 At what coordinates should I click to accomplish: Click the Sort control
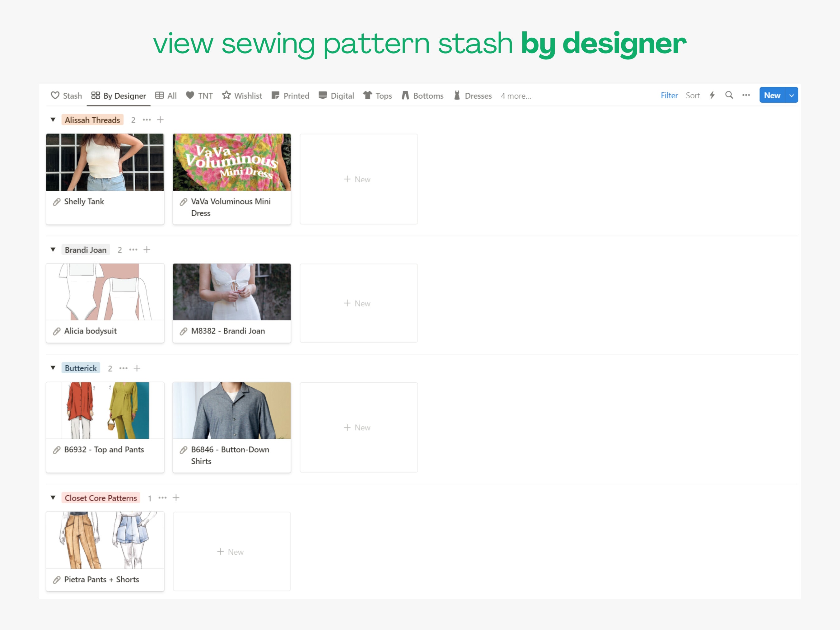[x=693, y=95]
